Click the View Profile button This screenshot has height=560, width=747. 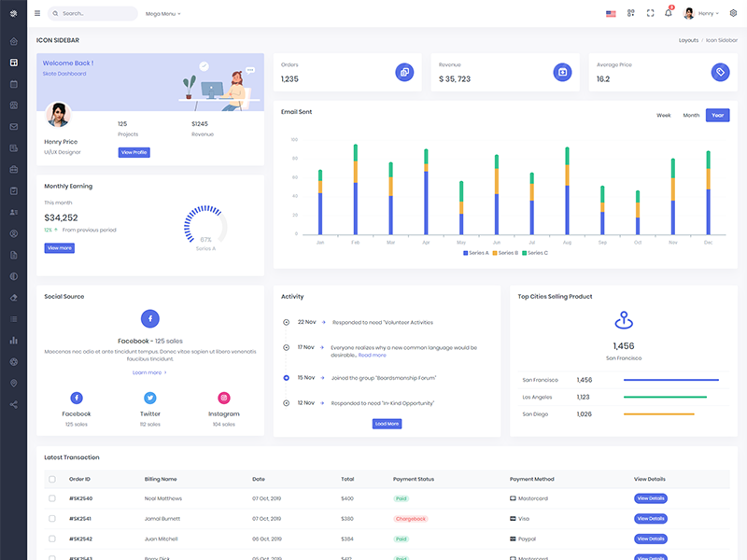tap(134, 152)
